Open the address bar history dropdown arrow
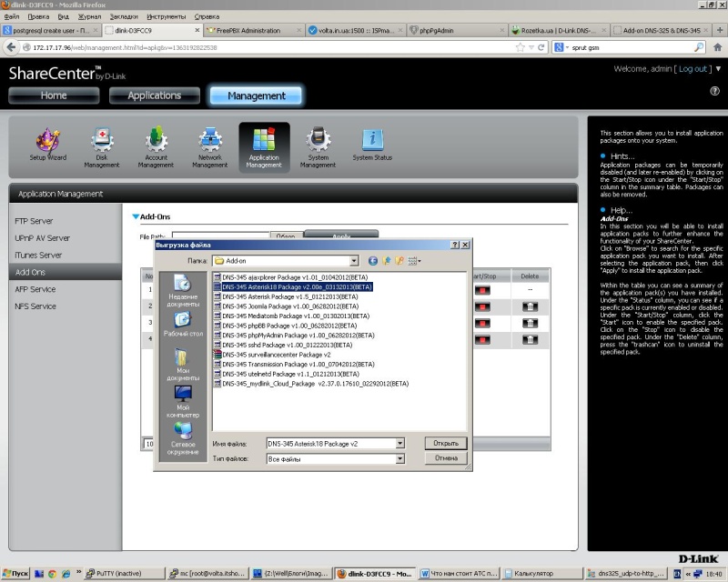Image resolution: width=728 pixels, height=582 pixels. (x=531, y=47)
